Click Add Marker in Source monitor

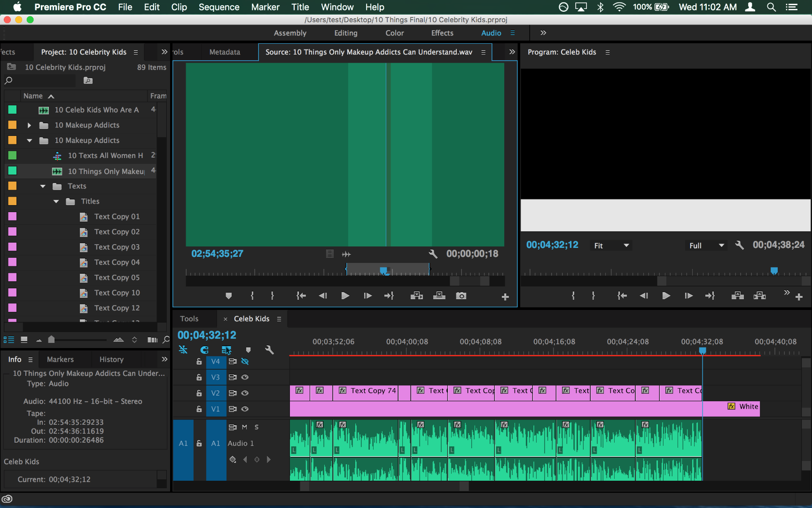click(228, 296)
